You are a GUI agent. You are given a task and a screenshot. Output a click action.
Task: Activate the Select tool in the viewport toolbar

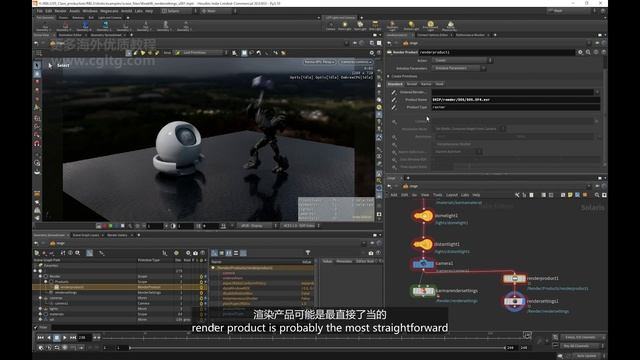[37, 65]
